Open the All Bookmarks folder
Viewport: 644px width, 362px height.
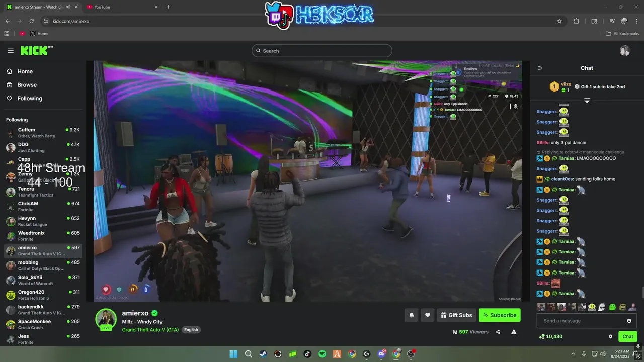click(622, 34)
